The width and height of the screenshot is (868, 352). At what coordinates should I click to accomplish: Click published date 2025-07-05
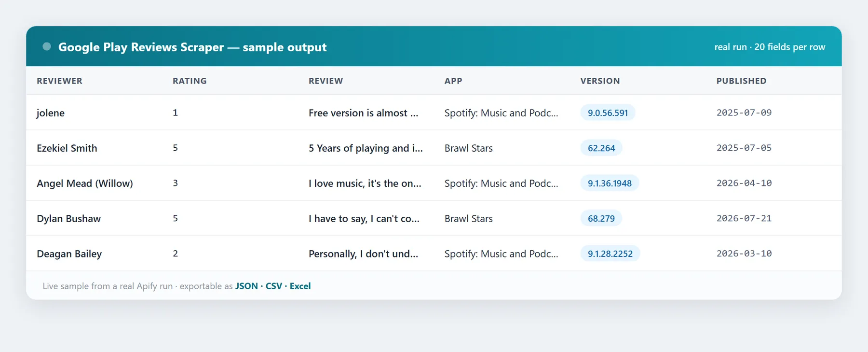(744, 148)
